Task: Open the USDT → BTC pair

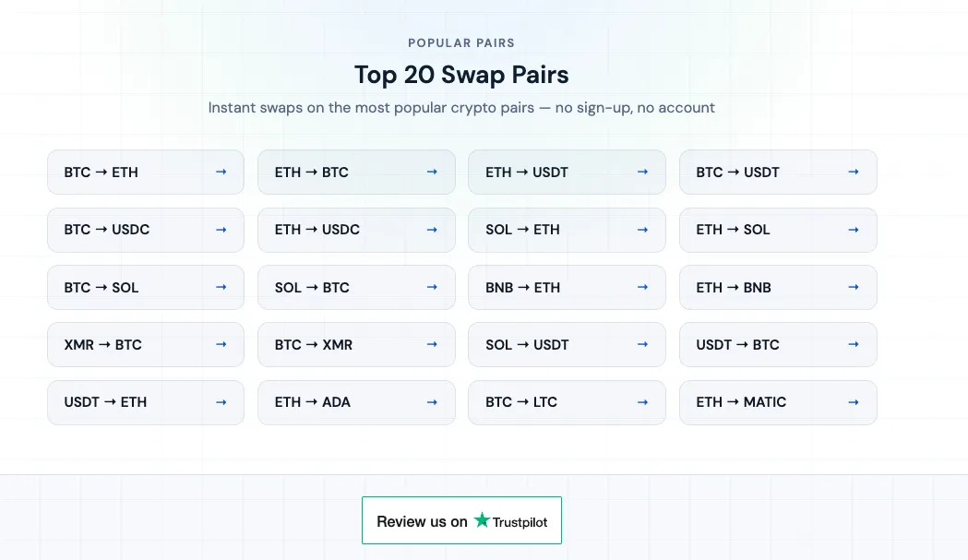Action: [x=778, y=344]
